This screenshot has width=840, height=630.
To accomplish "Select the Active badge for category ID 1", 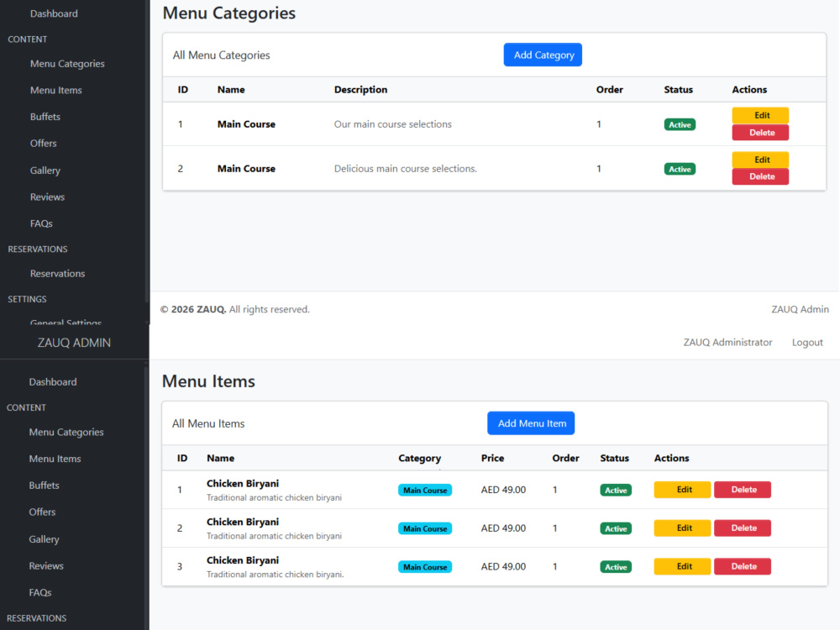I will pyautogui.click(x=680, y=125).
